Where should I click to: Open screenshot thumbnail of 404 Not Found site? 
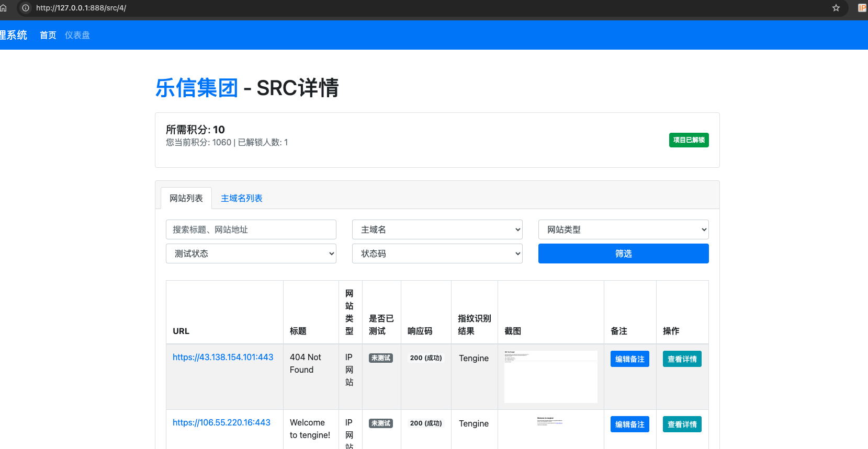[x=550, y=376]
